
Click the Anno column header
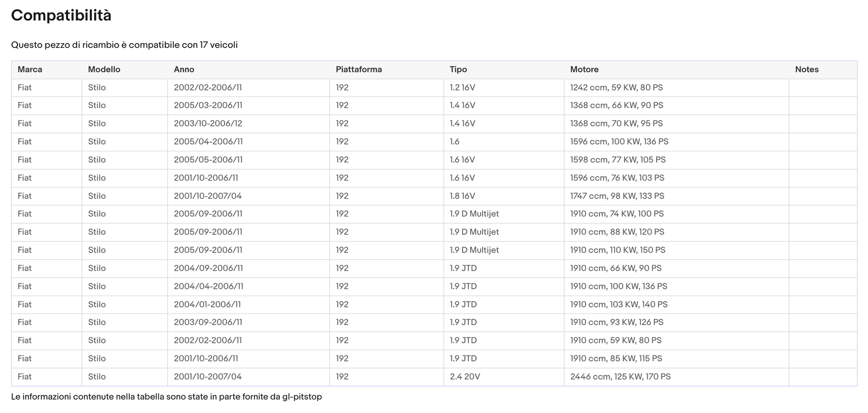tap(184, 70)
